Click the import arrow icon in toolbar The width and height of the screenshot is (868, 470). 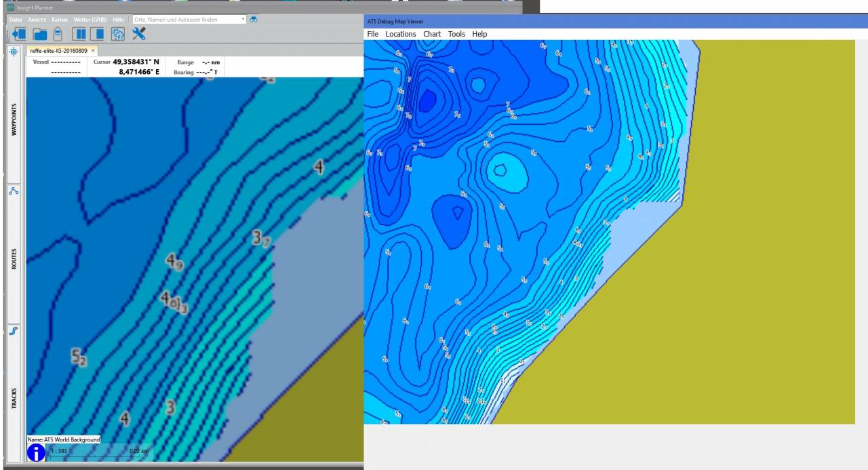pyautogui.click(x=19, y=33)
